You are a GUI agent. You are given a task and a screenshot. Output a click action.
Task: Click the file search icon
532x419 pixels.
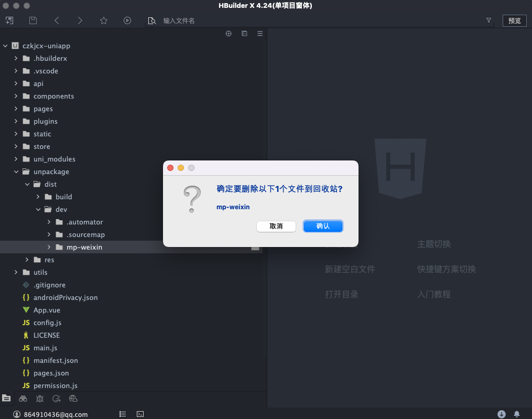(x=152, y=20)
